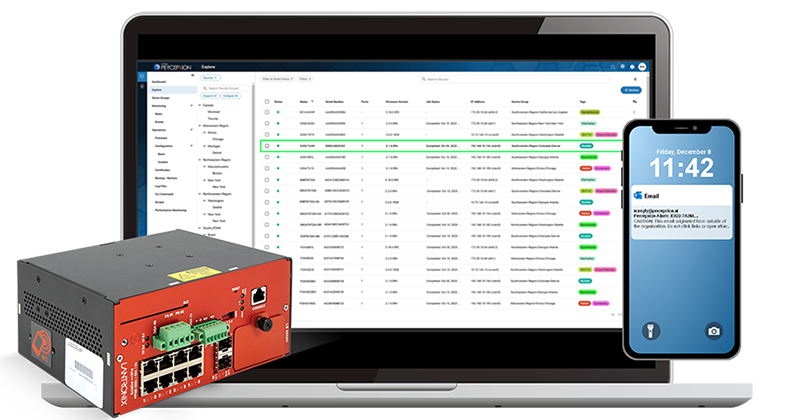Open table column settings gear icon
This screenshot has width=800, height=420.
(635, 102)
